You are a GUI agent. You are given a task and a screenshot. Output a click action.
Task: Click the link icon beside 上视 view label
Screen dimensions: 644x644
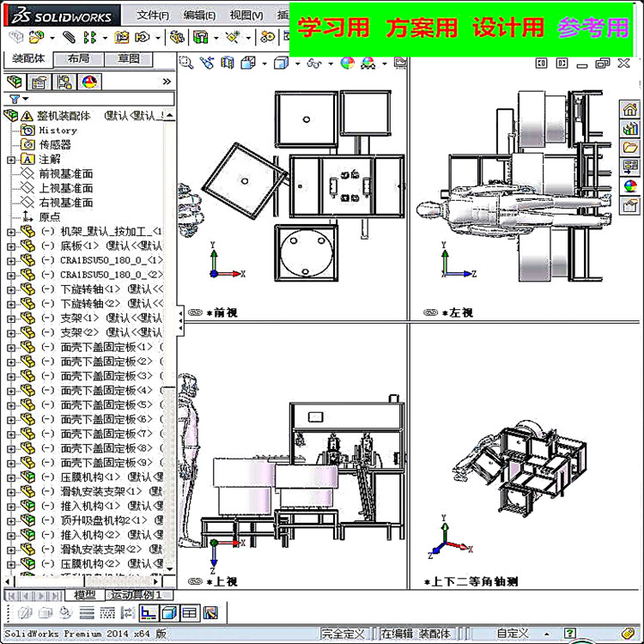pyautogui.click(x=195, y=581)
